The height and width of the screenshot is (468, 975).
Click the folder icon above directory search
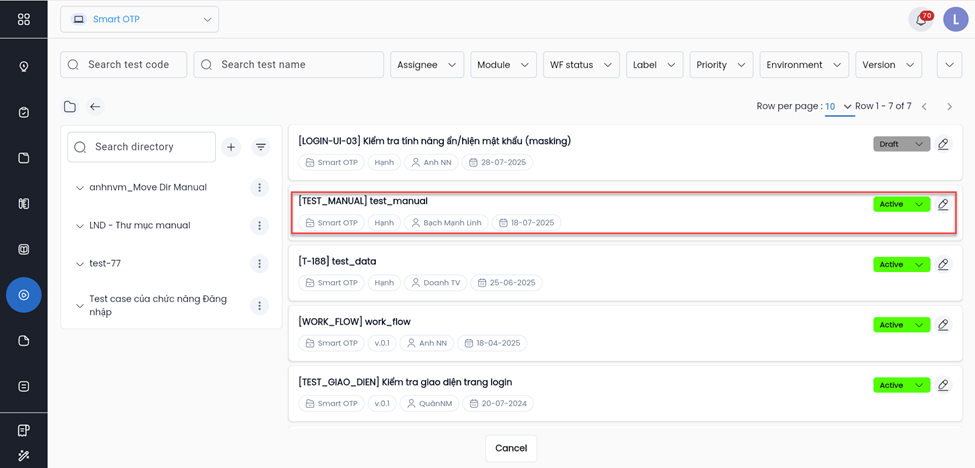(x=70, y=107)
